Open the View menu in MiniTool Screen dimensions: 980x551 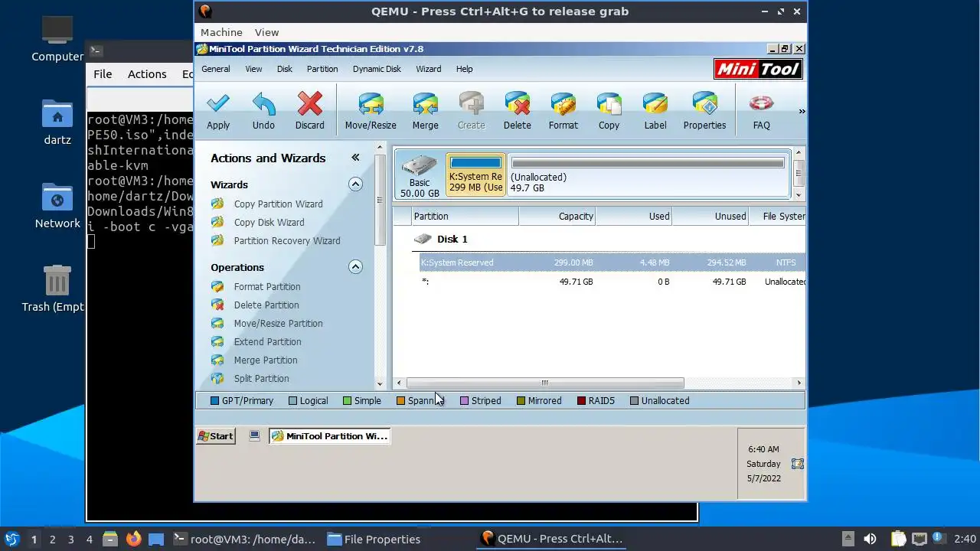[x=253, y=69]
